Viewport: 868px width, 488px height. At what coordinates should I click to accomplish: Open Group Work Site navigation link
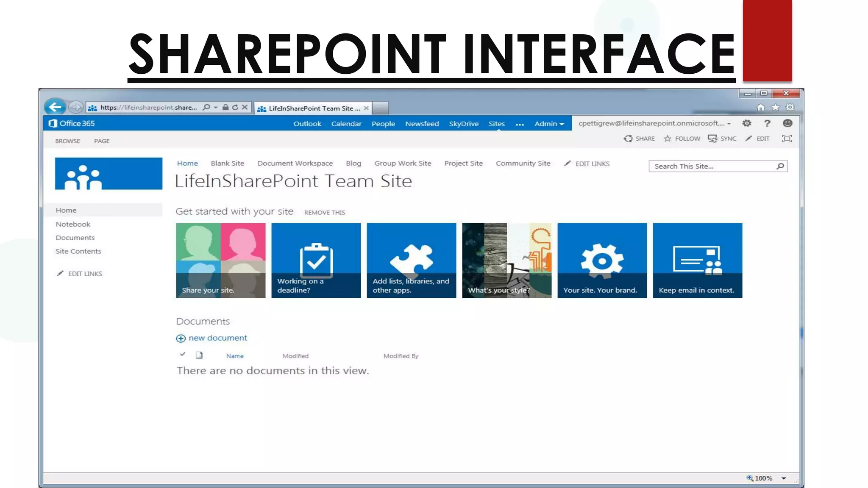pyautogui.click(x=403, y=163)
